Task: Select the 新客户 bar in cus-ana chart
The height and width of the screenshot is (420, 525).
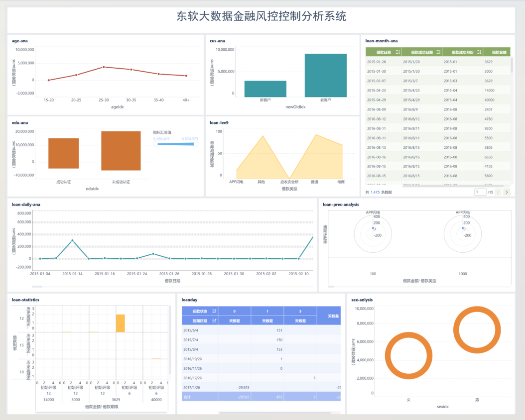Action: point(265,89)
